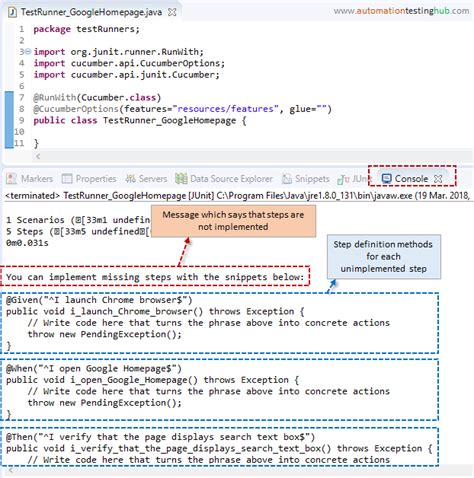Click @Then verify search text box annotation
This screenshot has width=474, height=478.
160,437
